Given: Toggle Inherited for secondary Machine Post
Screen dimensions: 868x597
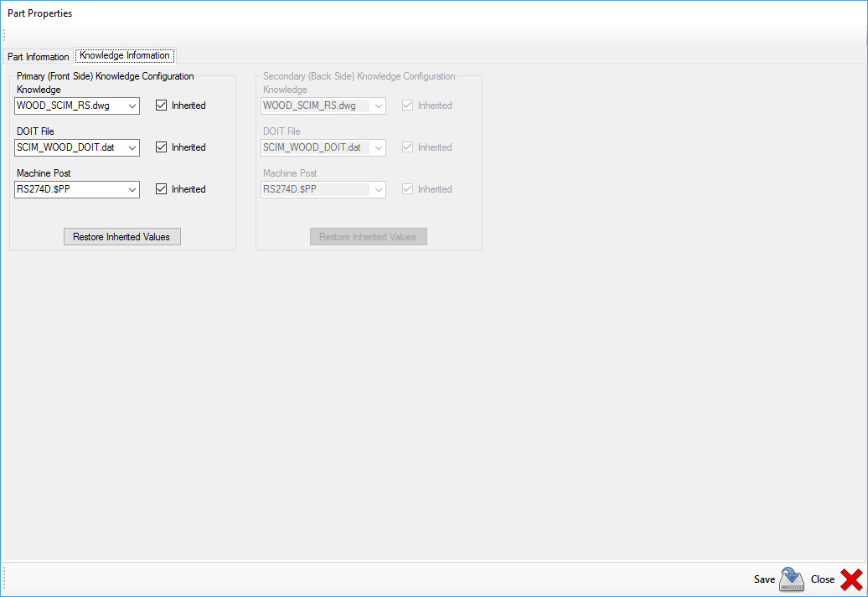Looking at the screenshot, I should [408, 189].
